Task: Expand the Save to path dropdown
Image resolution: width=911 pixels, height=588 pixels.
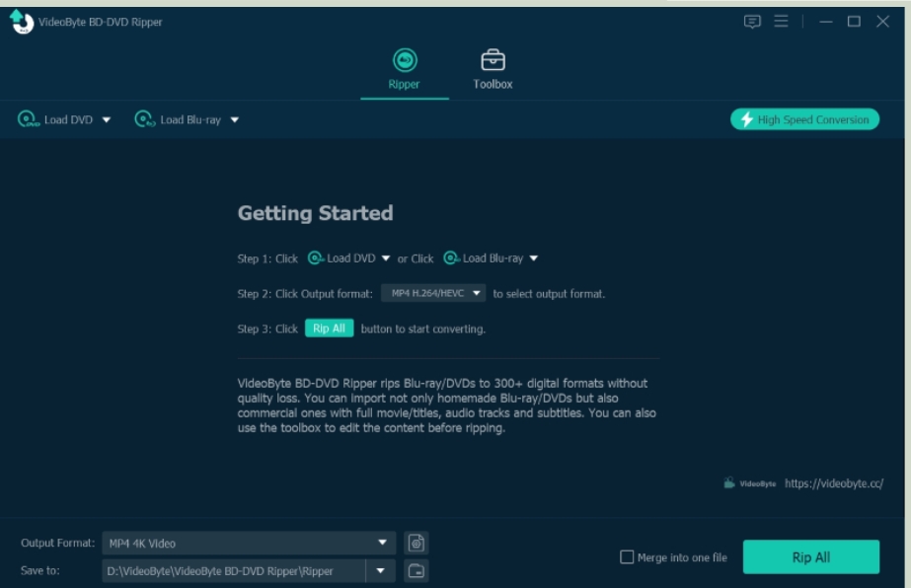Action: (x=380, y=570)
